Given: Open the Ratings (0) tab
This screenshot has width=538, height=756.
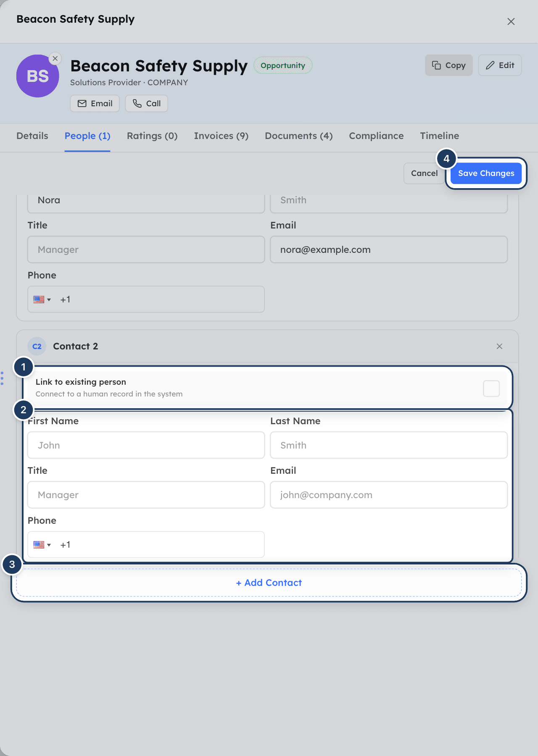Looking at the screenshot, I should tap(152, 136).
